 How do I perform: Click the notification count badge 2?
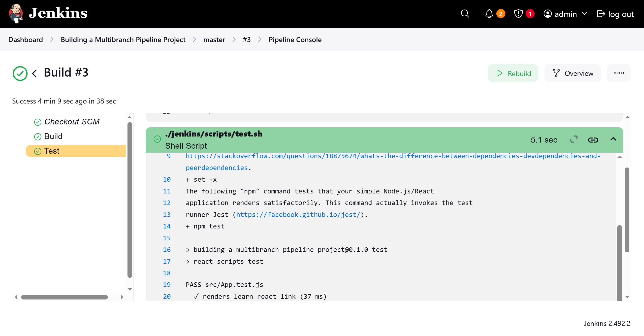(501, 14)
